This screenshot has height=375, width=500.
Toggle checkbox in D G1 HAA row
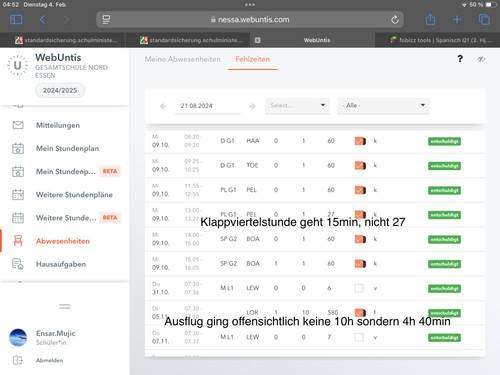coord(360,141)
